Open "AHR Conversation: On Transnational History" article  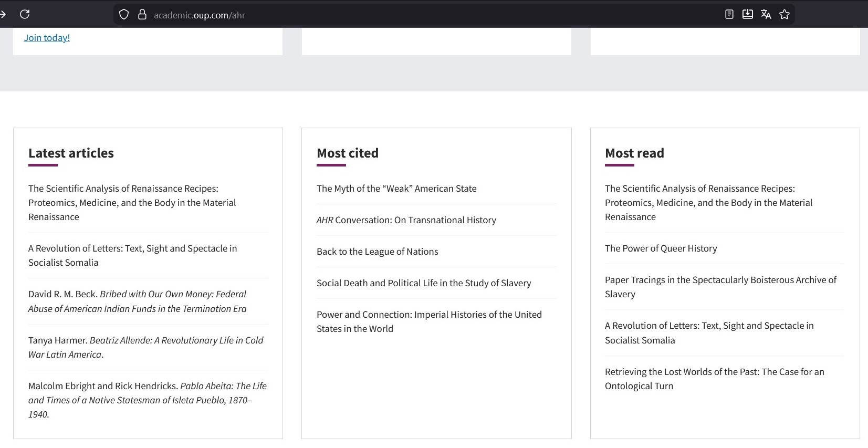pos(406,220)
